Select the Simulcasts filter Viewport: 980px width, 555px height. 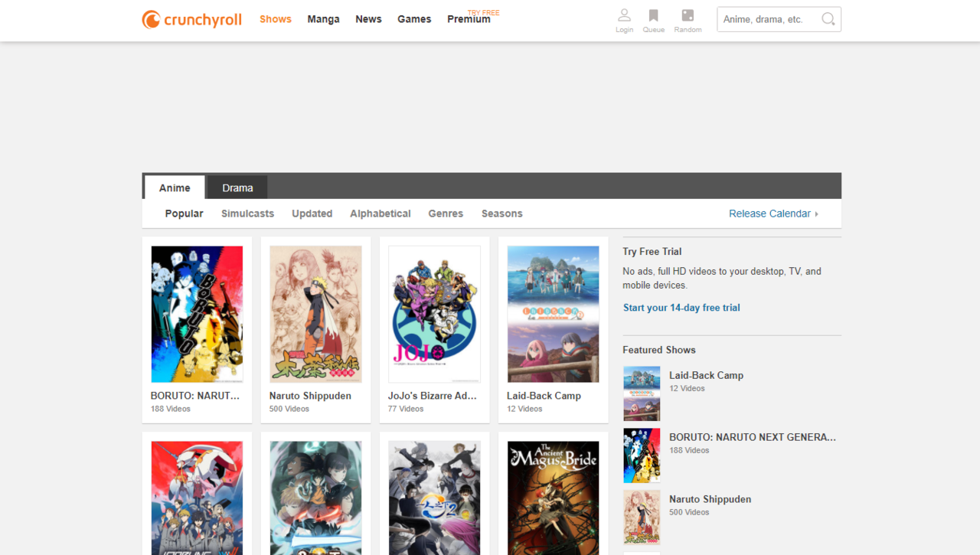(x=247, y=214)
